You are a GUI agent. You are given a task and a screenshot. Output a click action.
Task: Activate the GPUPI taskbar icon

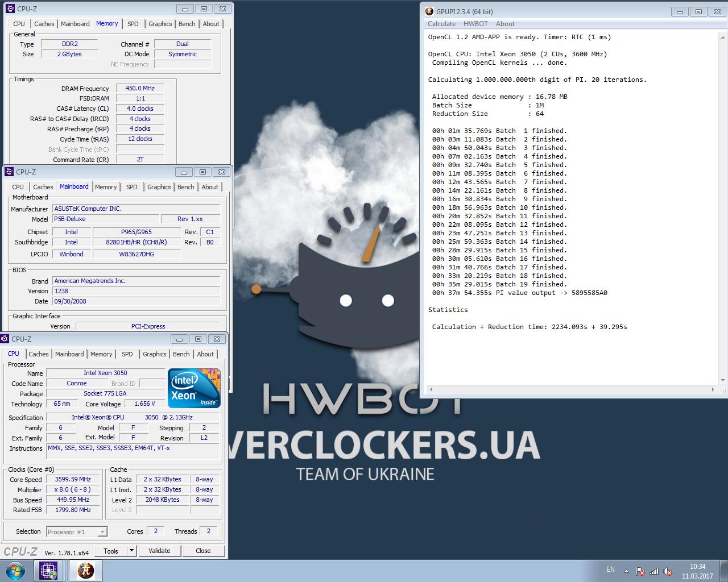pyautogui.click(x=86, y=571)
